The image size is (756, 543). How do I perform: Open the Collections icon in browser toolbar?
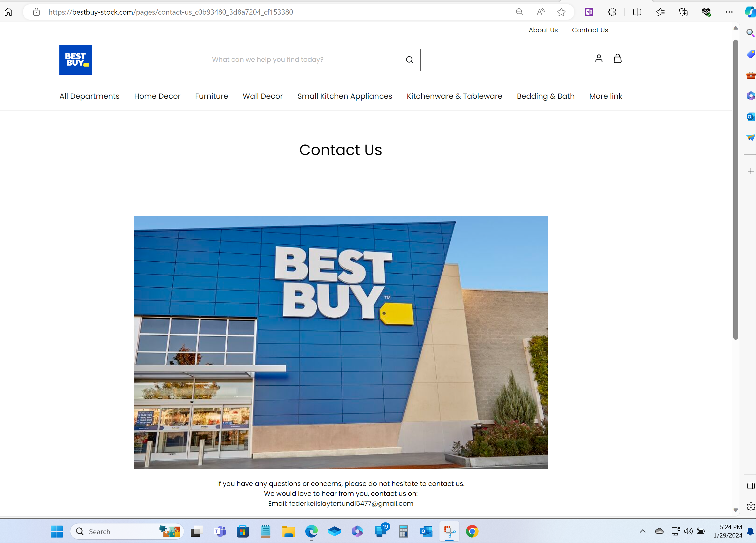[683, 12]
